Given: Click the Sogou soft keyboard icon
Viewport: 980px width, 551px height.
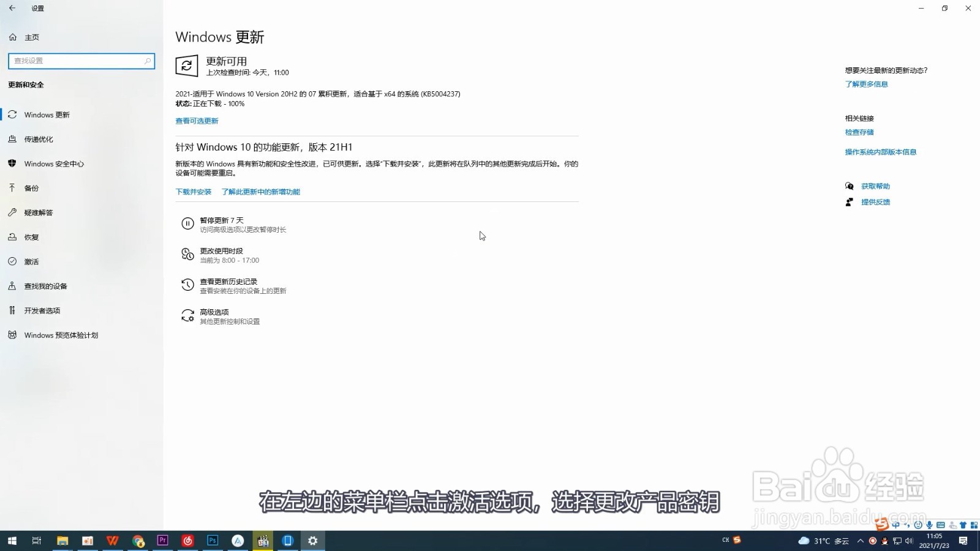Looking at the screenshot, I should coord(941,525).
